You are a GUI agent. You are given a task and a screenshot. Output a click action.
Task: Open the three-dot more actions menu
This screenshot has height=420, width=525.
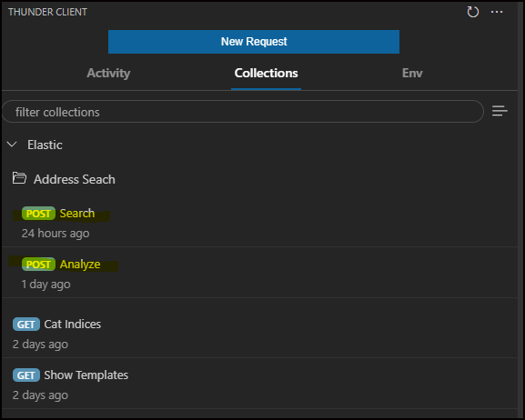pos(497,12)
